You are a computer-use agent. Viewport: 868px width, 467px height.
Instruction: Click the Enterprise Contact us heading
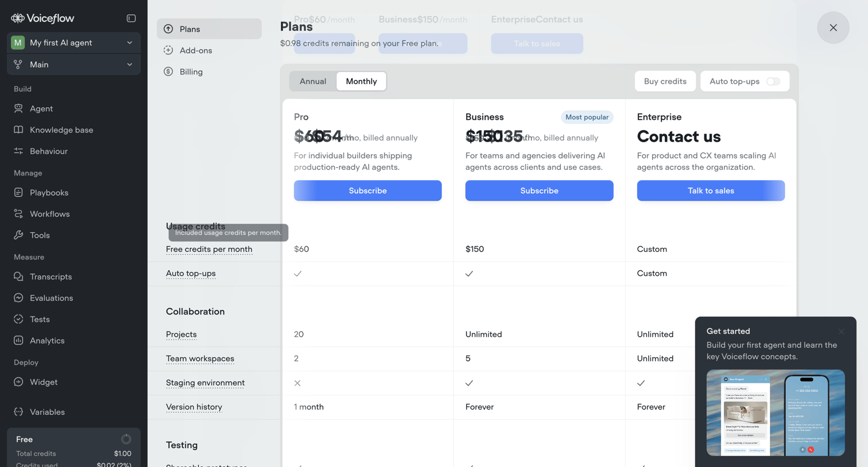point(679,137)
